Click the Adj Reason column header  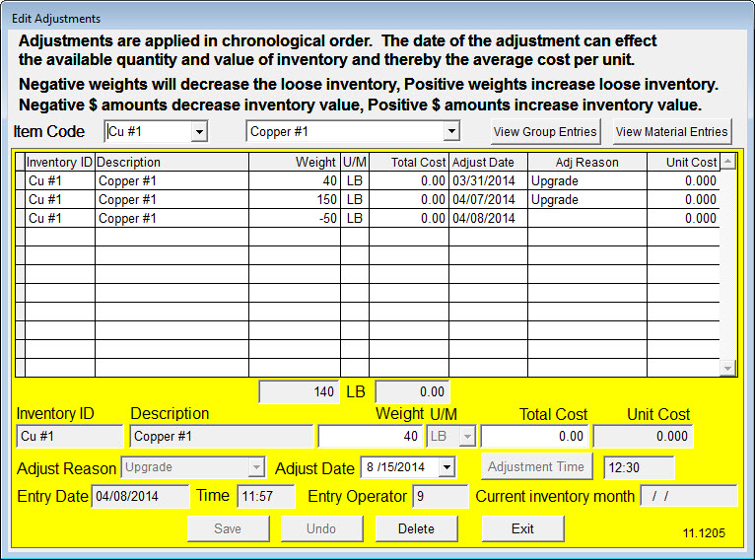(587, 163)
